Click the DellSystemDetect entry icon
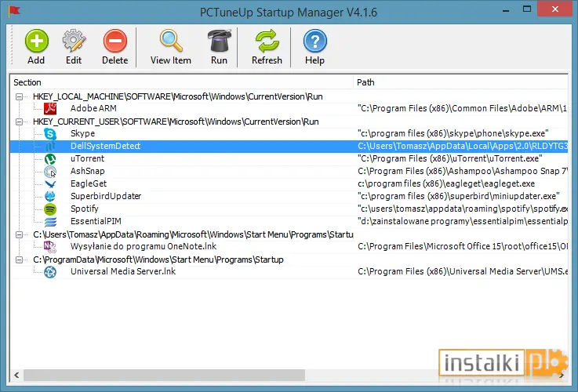The image size is (578, 392). point(50,146)
